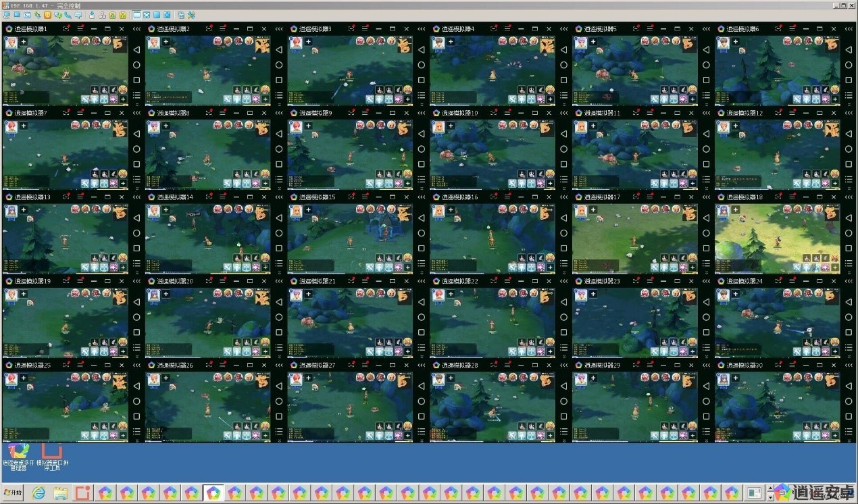Open the chat bubble icon in the remote-control toolbar
This screenshot has height=504, width=858.
coord(78,15)
